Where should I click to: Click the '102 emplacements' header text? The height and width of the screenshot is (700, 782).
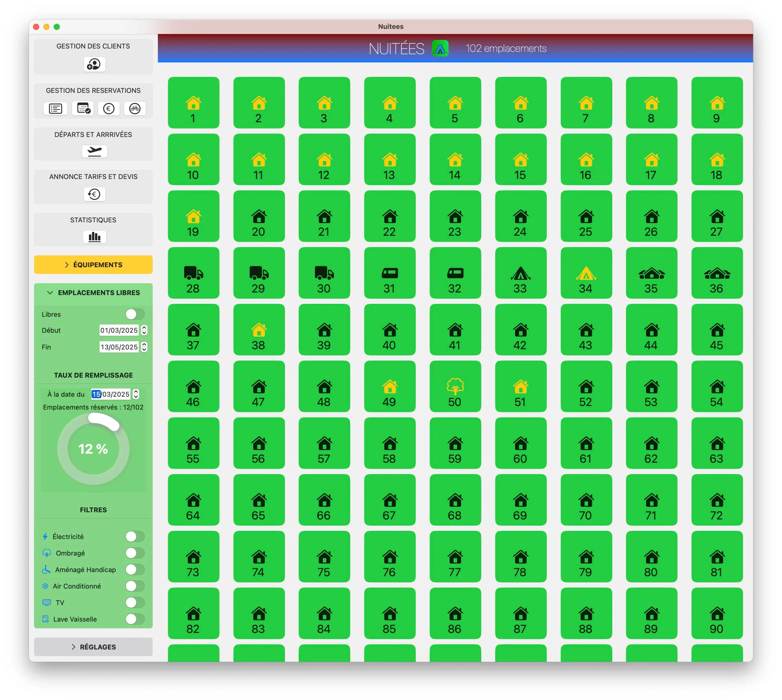tap(506, 49)
